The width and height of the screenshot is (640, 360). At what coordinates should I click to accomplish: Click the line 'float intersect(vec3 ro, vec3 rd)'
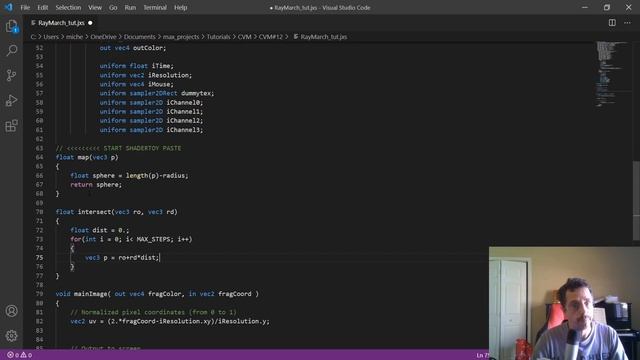pos(116,212)
